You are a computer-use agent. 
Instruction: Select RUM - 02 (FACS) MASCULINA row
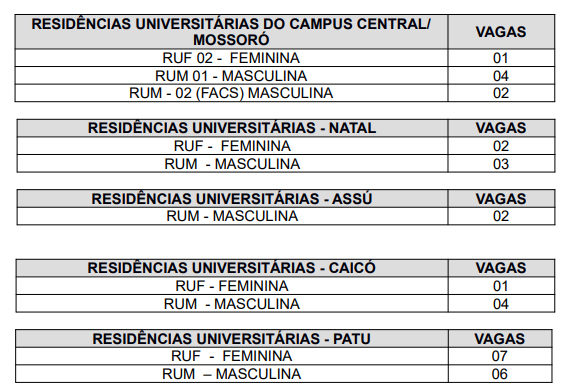coord(285,93)
